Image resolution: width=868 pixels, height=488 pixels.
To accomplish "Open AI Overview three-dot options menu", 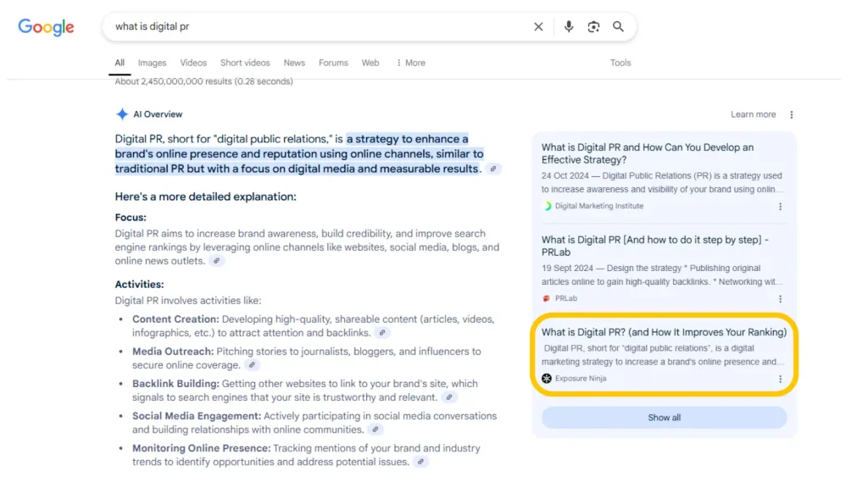I will 792,114.
